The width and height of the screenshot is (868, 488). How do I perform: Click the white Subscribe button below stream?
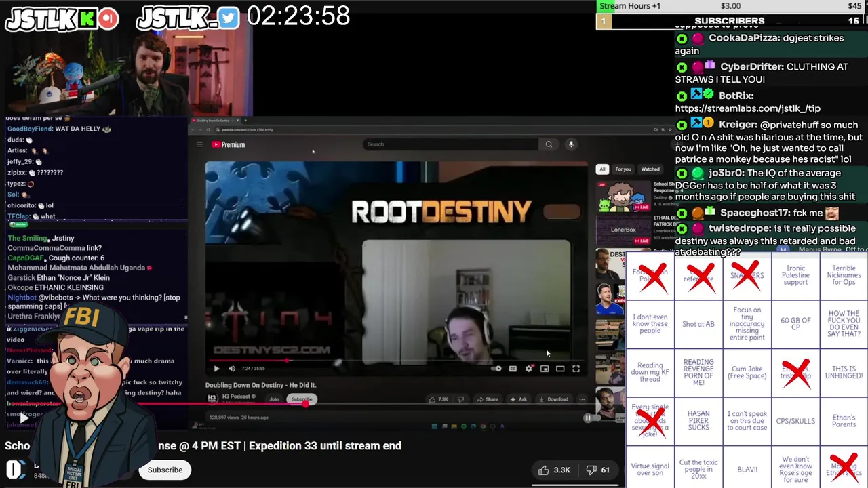(165, 470)
